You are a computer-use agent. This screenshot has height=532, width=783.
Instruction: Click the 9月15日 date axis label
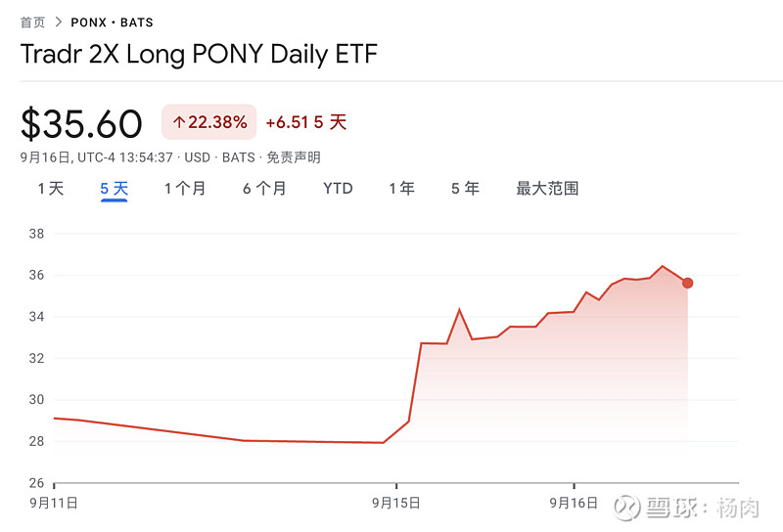pos(396,503)
